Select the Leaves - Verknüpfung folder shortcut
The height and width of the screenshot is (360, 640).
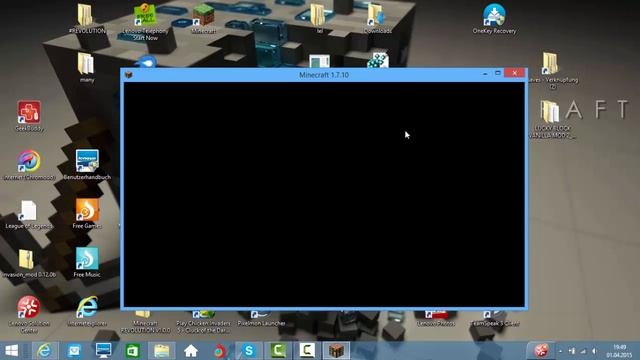point(552,70)
